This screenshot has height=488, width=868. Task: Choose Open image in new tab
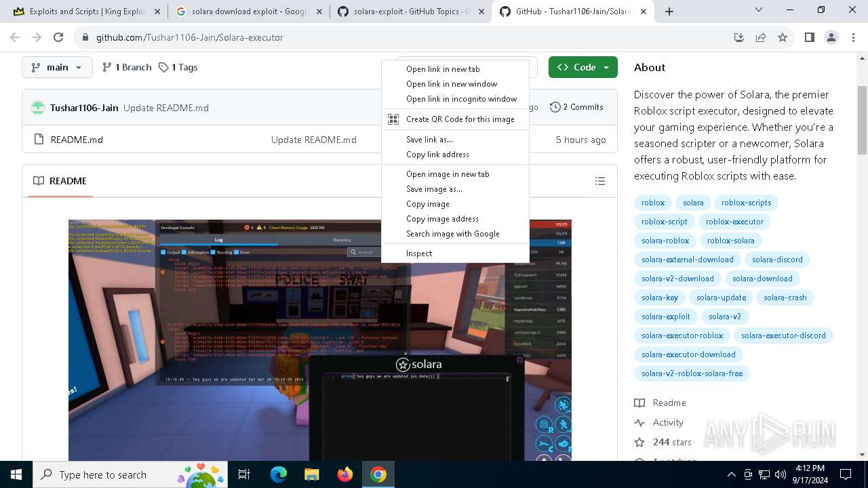click(x=455, y=174)
